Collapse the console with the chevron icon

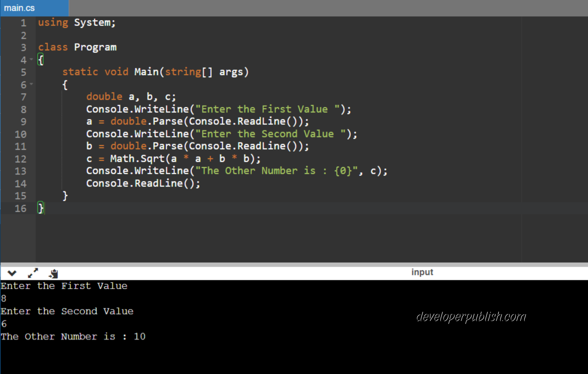[x=12, y=273]
